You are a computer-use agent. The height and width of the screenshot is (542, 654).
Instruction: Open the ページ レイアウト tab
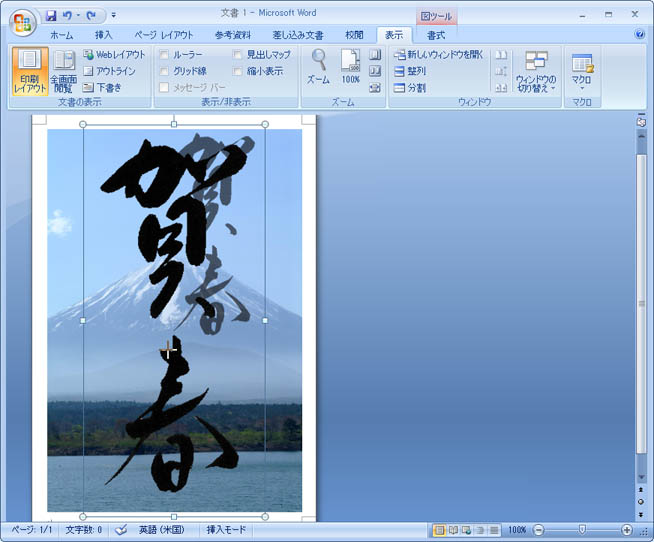[x=163, y=35]
